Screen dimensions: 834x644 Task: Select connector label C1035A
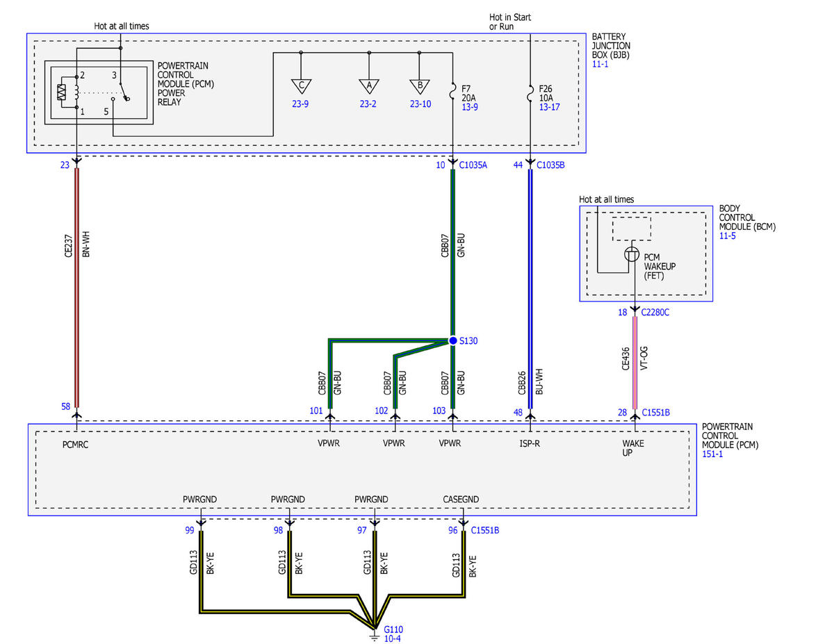click(x=474, y=165)
